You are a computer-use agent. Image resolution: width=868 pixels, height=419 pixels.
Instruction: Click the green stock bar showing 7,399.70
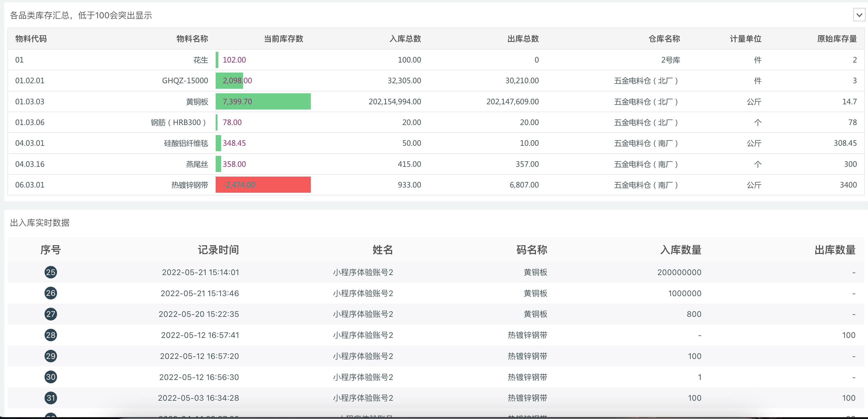point(263,101)
